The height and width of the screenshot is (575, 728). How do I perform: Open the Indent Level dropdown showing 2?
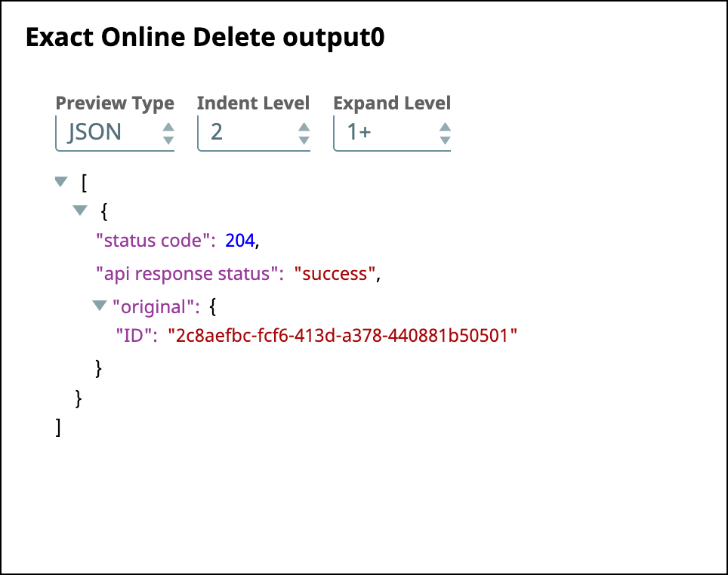point(254,133)
